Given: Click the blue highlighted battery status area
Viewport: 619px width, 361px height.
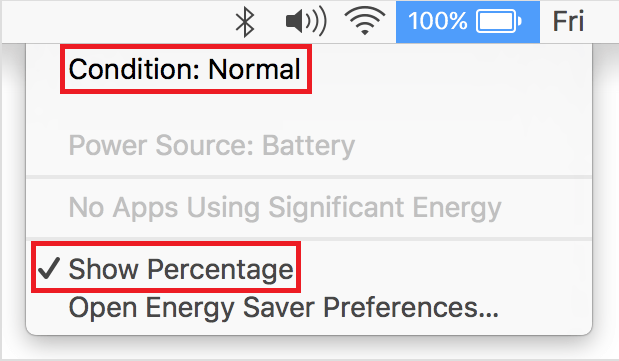Looking at the screenshot, I should click(x=468, y=22).
